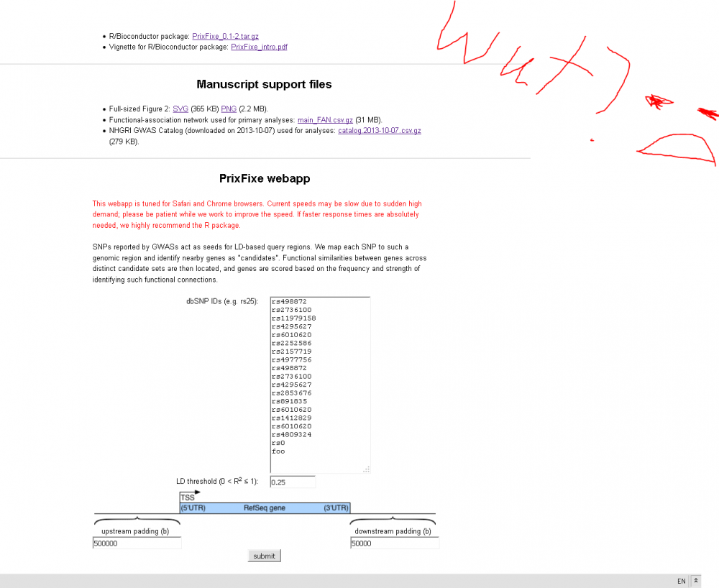Select the downstream padding input box

tap(394, 543)
